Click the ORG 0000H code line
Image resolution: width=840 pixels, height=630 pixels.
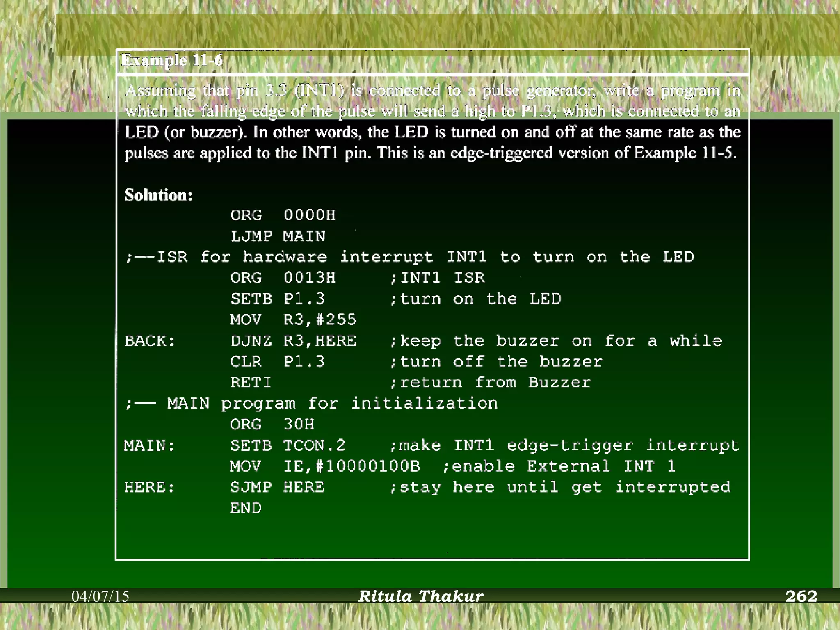[x=283, y=215]
